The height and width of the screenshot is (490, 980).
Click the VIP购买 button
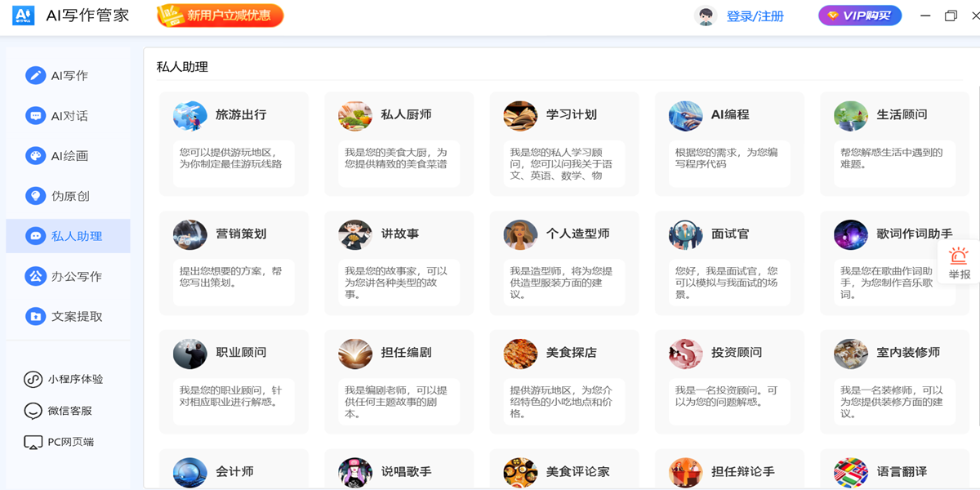coord(858,15)
